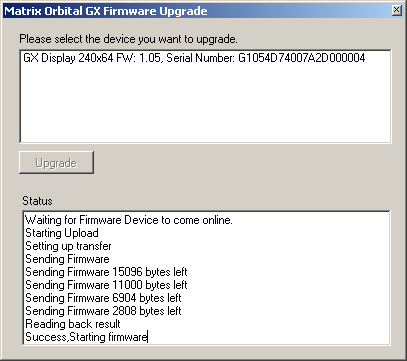The image size is (407, 361).
Task: Click the 'Sending Firmware 2808 bytes left' line
Action: pyautogui.click(x=103, y=311)
